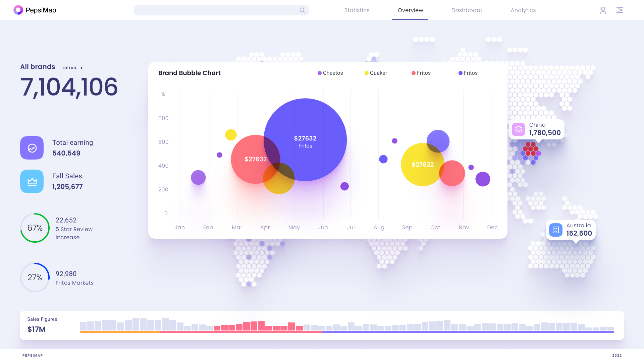Toggle the Cheetos legend series

click(x=330, y=73)
